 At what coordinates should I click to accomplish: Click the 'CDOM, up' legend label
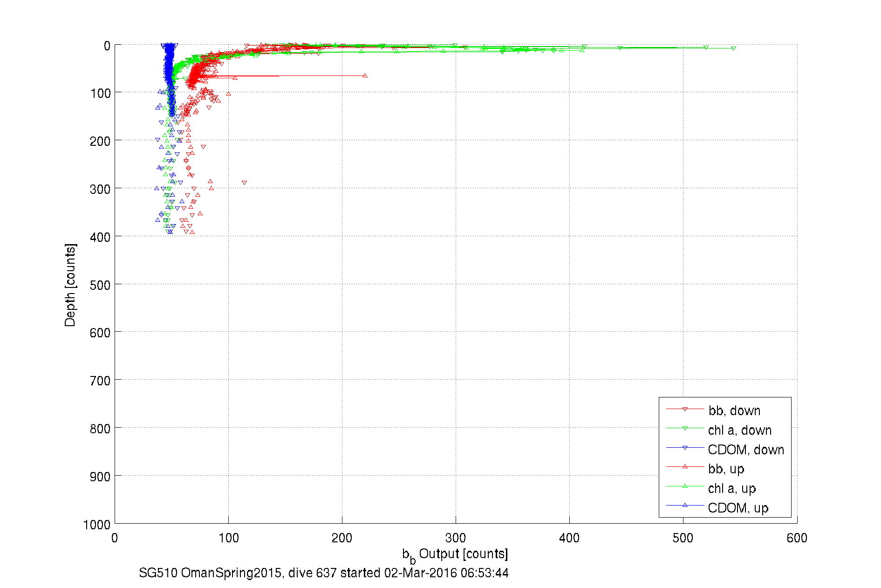pyautogui.click(x=738, y=508)
